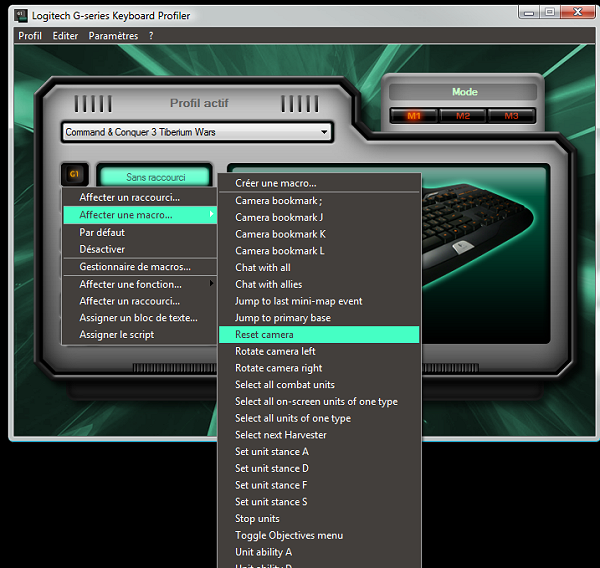Screen dimensions: 600x568
Task: Open the Profil menu
Action: point(30,36)
